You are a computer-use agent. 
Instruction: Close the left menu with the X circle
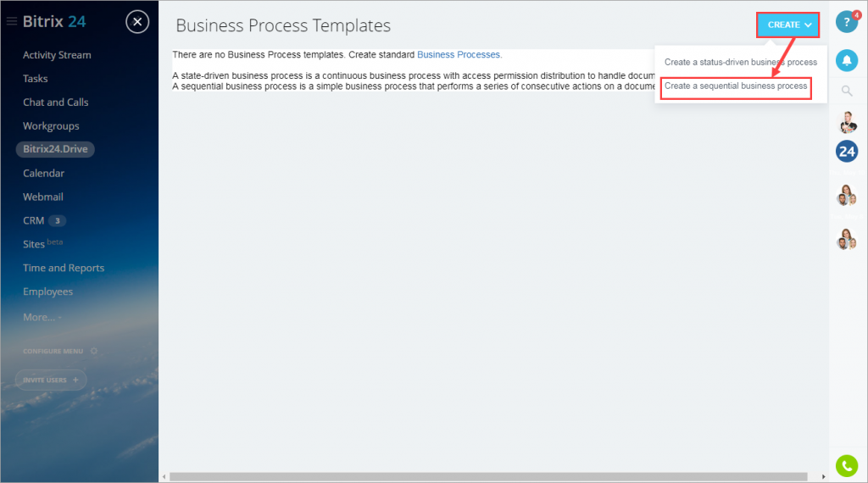[137, 22]
